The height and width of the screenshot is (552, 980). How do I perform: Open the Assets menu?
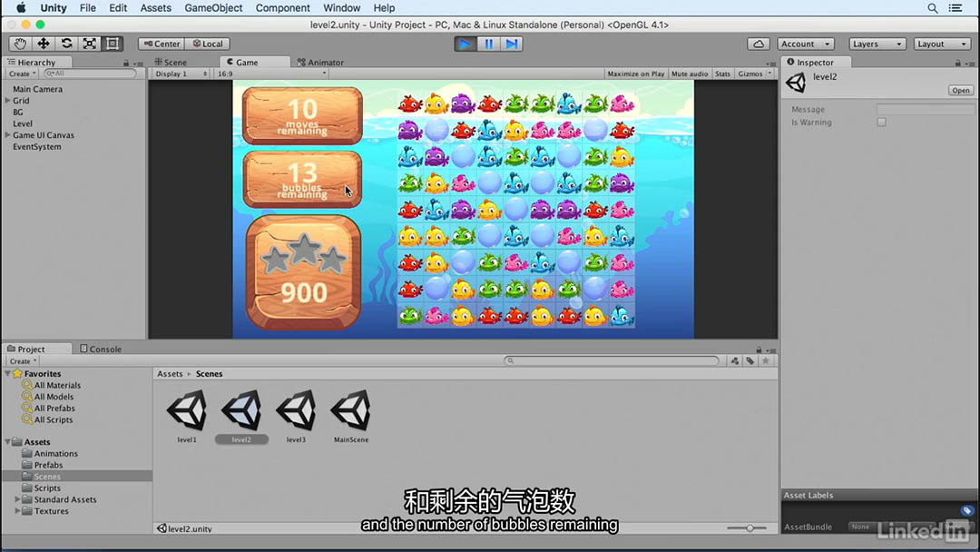156,8
